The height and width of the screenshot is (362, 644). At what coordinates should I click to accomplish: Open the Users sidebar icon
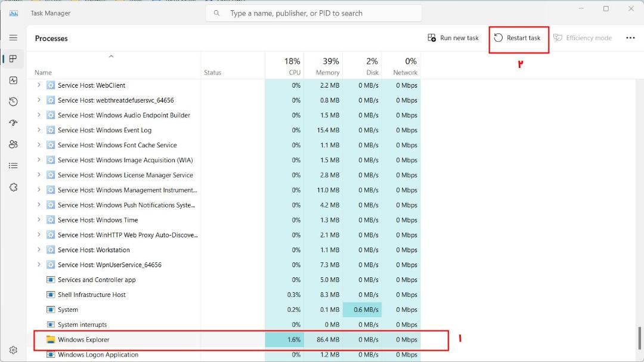tap(13, 144)
